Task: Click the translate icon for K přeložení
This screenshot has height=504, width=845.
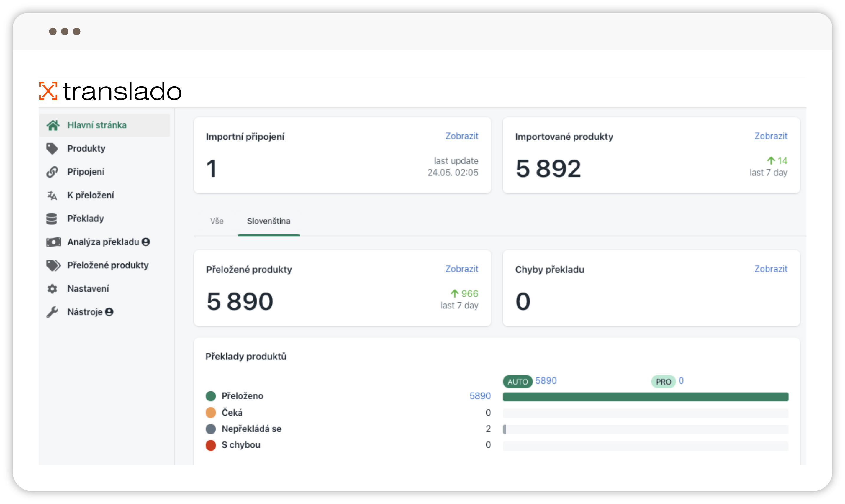Action: [52, 195]
